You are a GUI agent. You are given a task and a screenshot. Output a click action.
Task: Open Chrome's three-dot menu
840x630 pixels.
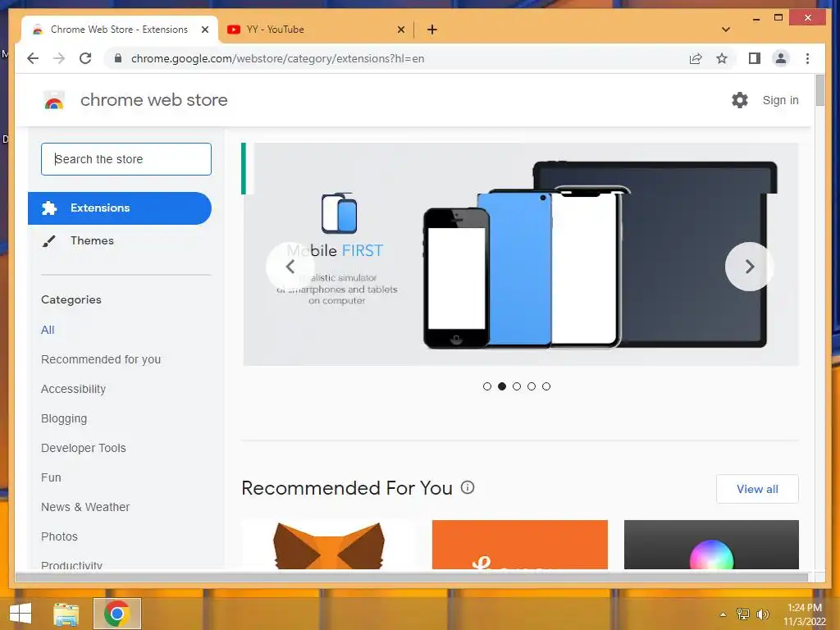(807, 58)
